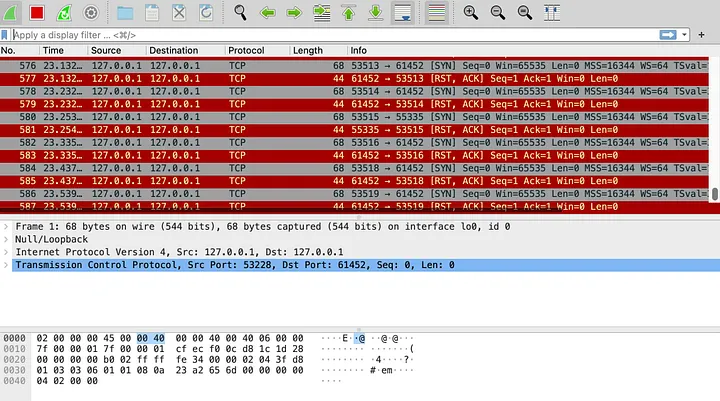Sort by the No. column header
This screenshot has height=401, width=720.
pos(8,51)
